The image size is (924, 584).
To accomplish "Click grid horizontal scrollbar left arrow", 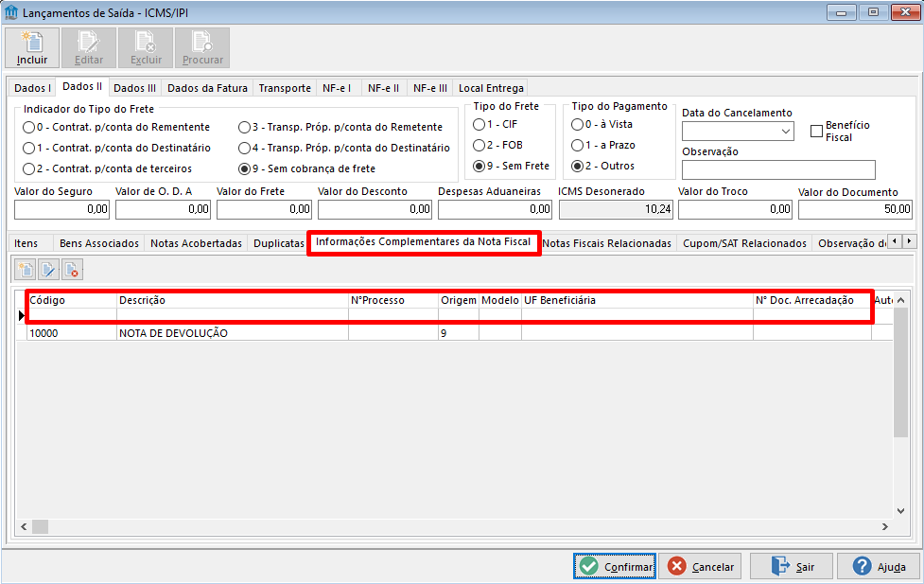I will click(25, 526).
